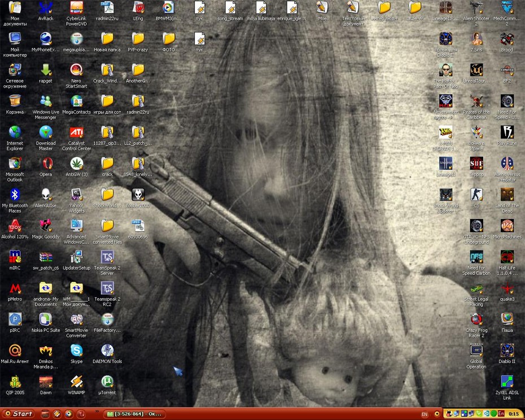The width and height of the screenshot is (525, 420).
Task: Launch the pMetro desktop icon
Action: 15,291
